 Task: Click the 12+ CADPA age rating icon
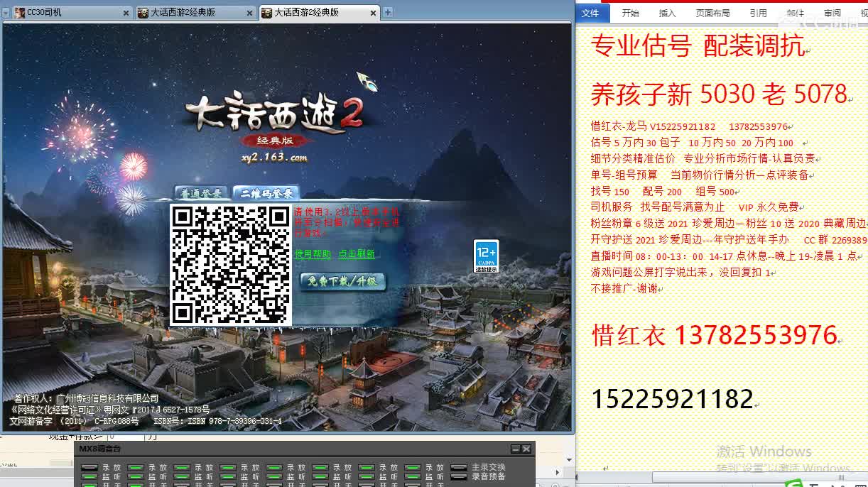pos(487,256)
